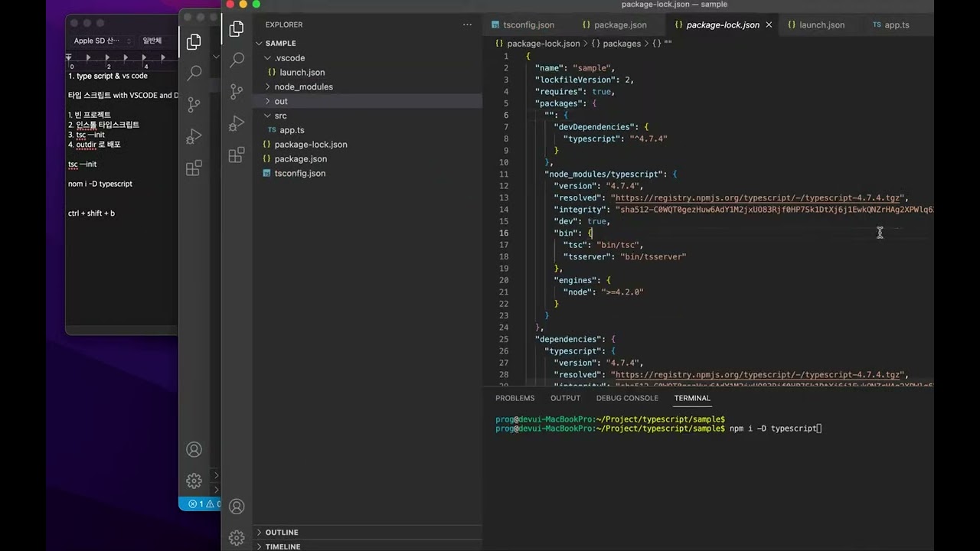Click "ctrl + shift + b" text in notes
980x551 pixels.
(x=91, y=214)
